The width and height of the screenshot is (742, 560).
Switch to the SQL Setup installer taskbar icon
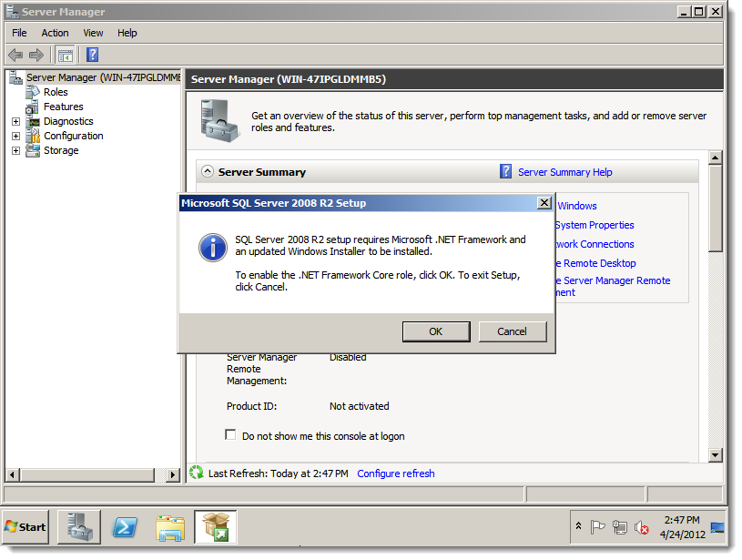point(215,527)
